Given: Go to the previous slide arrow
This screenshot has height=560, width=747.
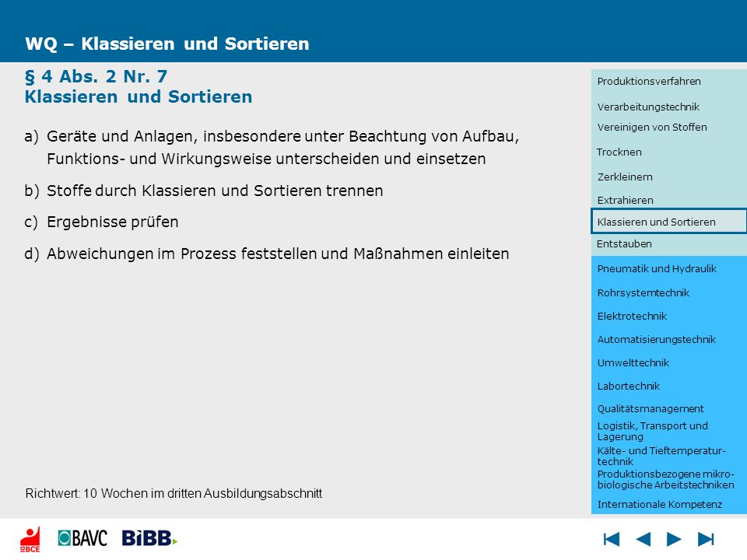Looking at the screenshot, I should pyautogui.click(x=644, y=539).
